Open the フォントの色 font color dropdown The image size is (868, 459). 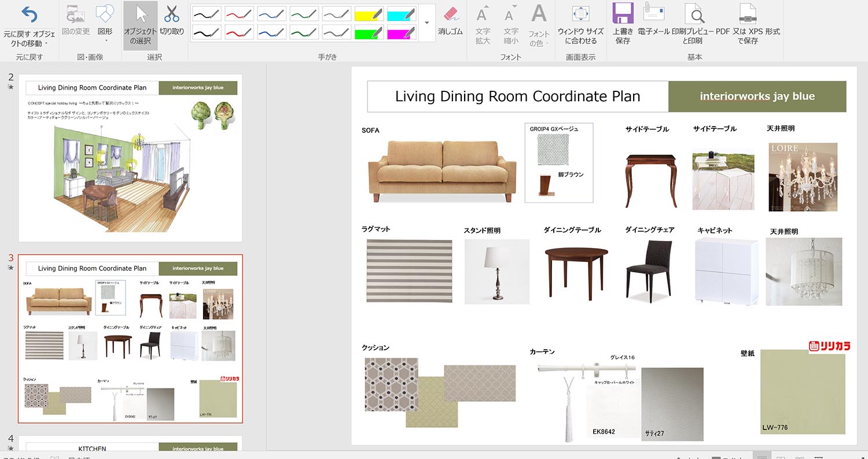coord(539,25)
